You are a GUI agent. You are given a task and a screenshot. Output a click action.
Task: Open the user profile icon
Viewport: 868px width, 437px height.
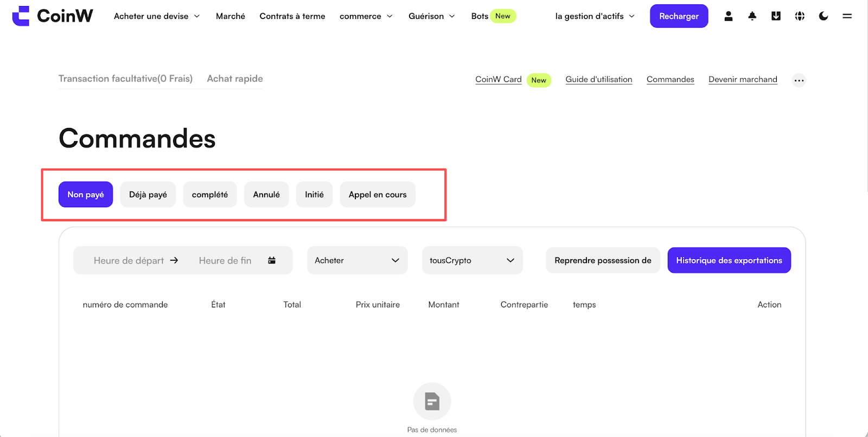click(x=729, y=16)
